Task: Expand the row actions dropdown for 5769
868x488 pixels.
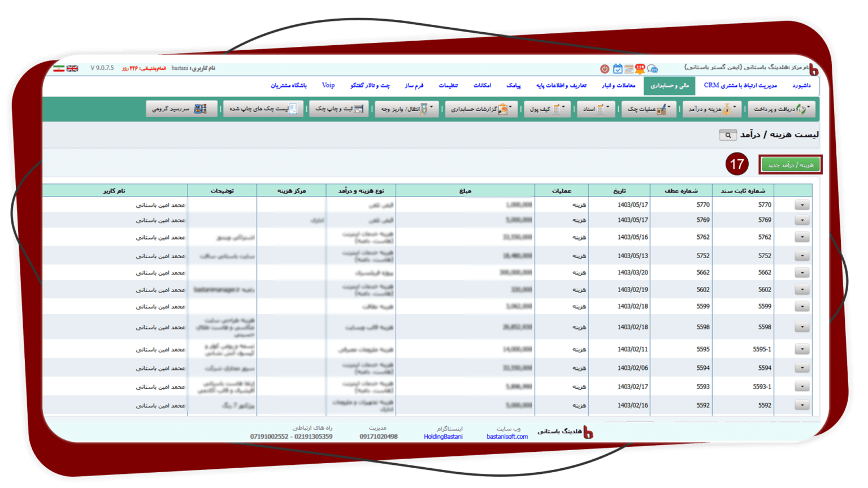Action: point(802,220)
